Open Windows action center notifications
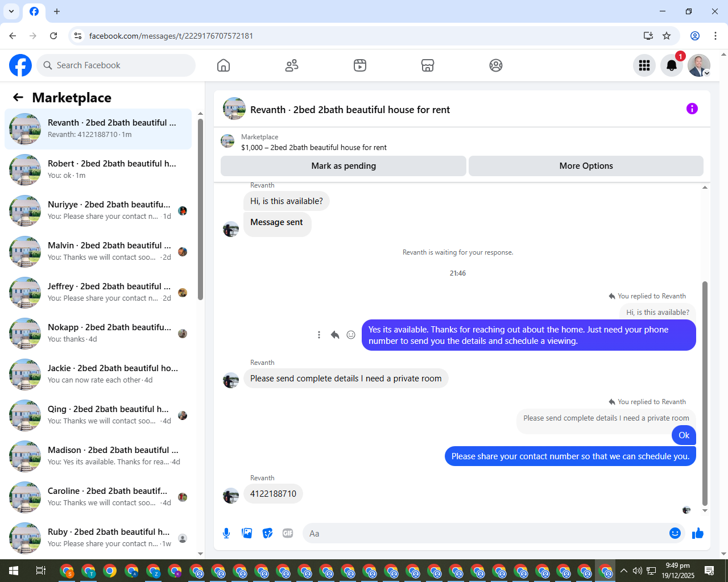 click(x=709, y=571)
